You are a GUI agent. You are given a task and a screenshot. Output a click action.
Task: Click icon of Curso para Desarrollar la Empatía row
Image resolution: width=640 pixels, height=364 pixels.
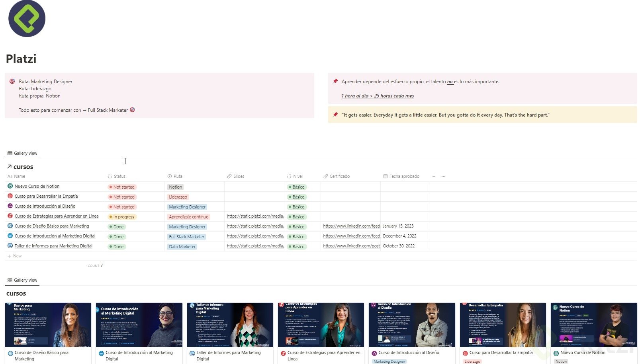click(x=10, y=196)
